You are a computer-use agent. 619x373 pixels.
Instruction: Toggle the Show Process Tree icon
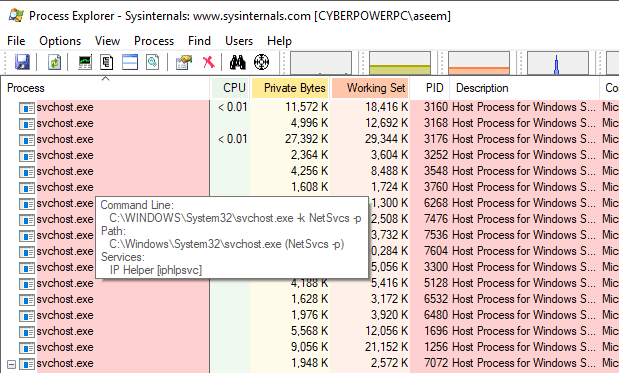[107, 62]
